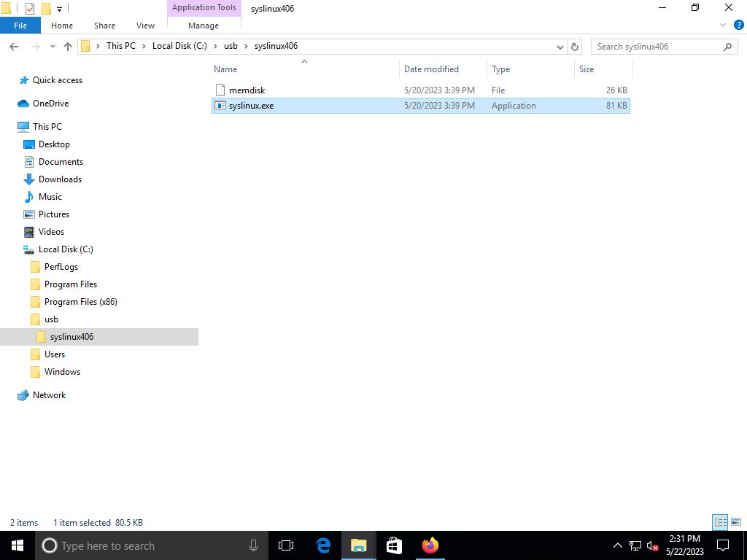
Task: Open the Help question mark icon
Action: point(736,26)
